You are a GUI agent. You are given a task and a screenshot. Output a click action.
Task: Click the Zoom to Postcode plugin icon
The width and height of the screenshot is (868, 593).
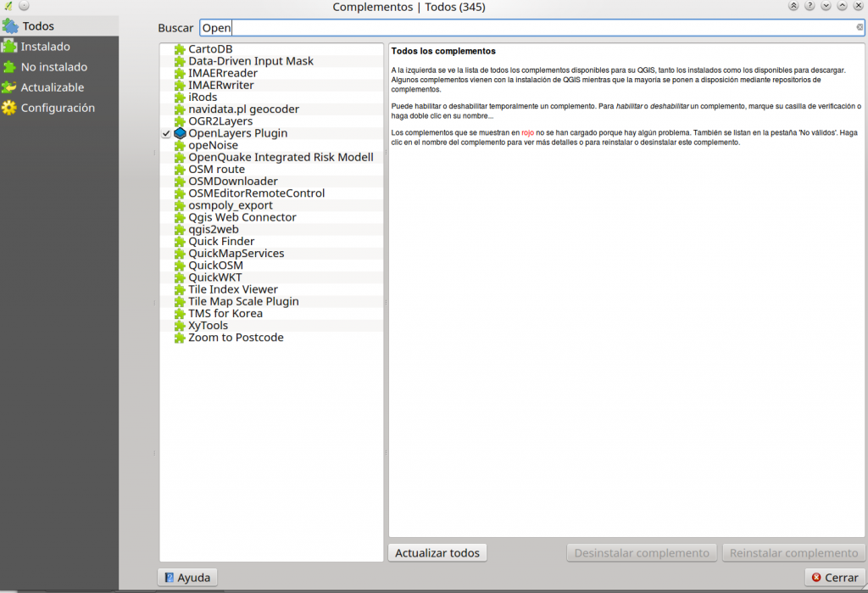[180, 338]
